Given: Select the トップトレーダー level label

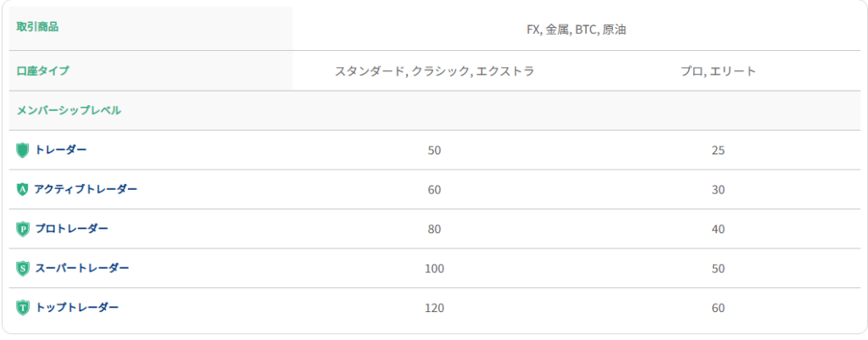Looking at the screenshot, I should [77, 307].
